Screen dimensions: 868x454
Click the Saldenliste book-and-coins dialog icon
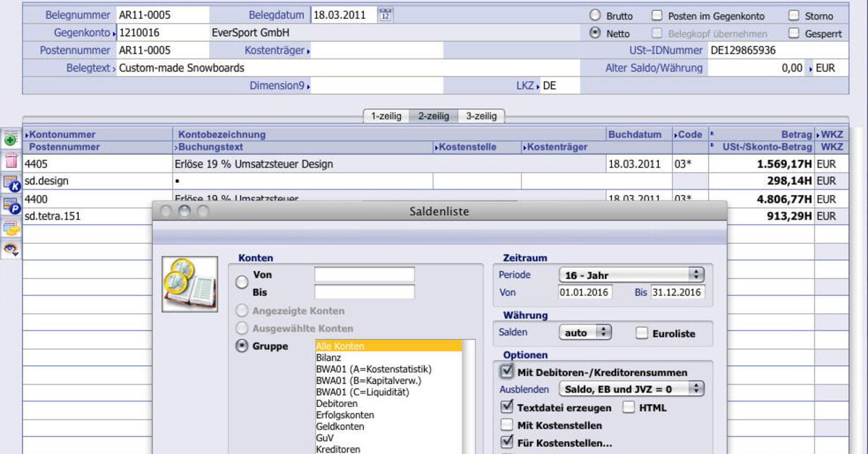190,285
